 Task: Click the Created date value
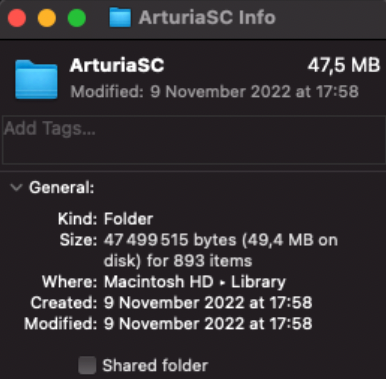pyautogui.click(x=208, y=303)
